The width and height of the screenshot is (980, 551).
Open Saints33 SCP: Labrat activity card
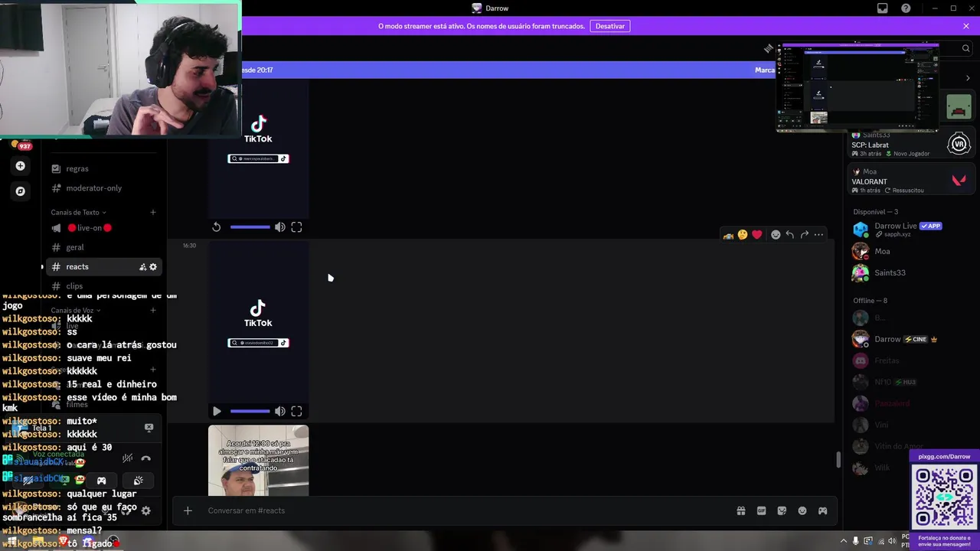(x=911, y=144)
